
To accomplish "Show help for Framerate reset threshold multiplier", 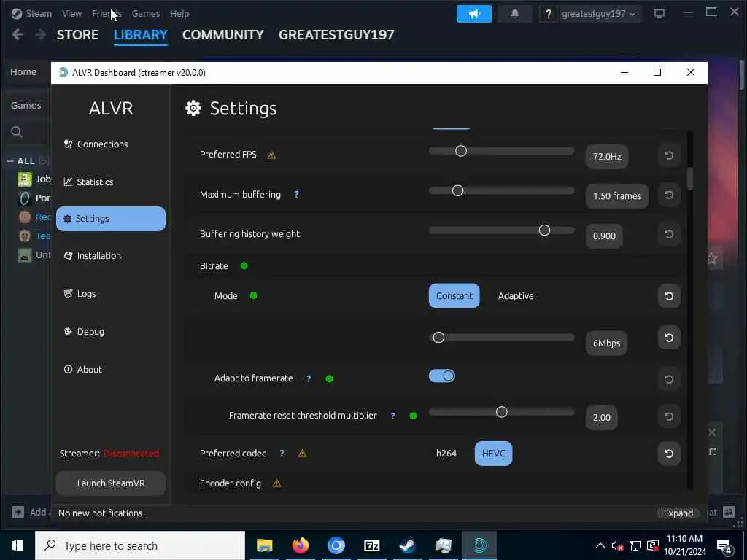I will click(392, 416).
